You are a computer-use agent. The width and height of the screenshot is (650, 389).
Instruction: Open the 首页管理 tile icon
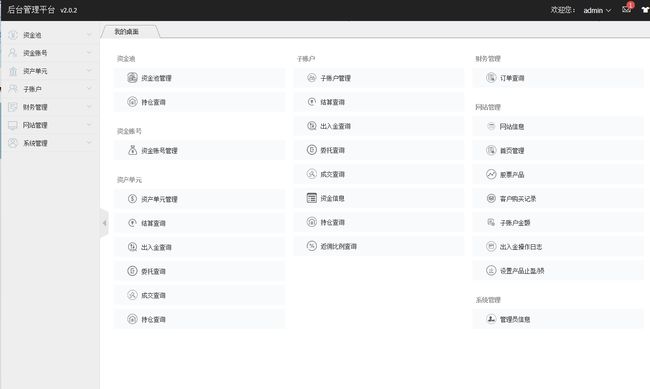[x=491, y=150]
